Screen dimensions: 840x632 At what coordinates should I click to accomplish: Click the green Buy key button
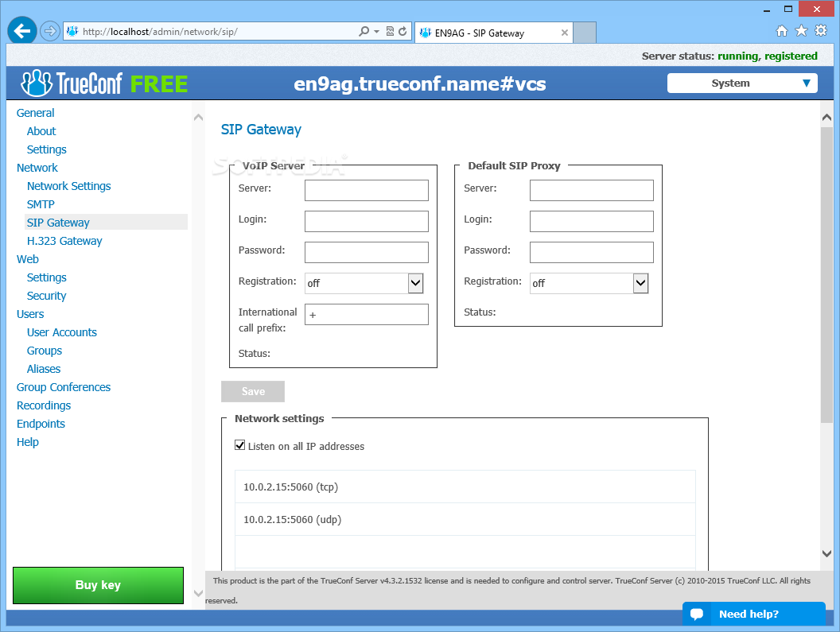coord(98,585)
